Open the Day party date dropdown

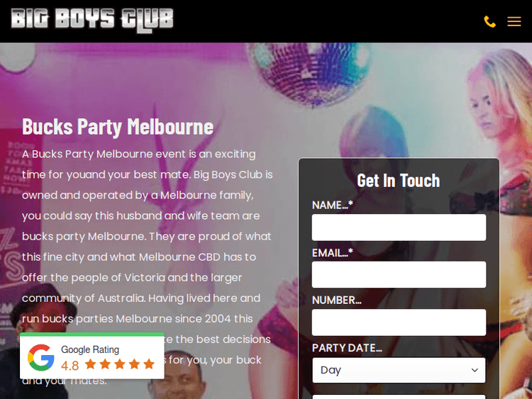pyautogui.click(x=399, y=370)
